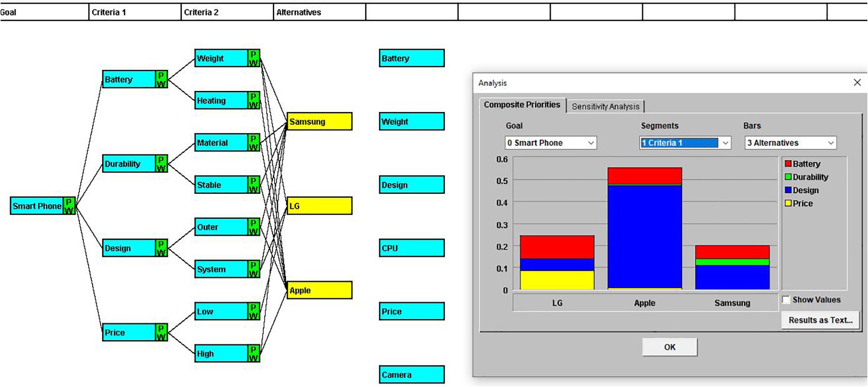The width and height of the screenshot is (868, 387).
Task: Click the PW icon on High node
Action: (254, 354)
